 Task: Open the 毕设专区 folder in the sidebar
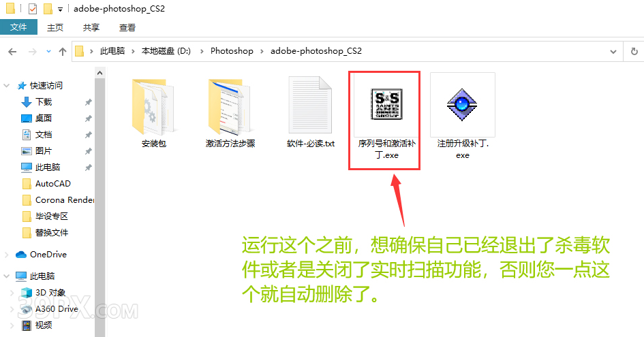click(x=52, y=216)
